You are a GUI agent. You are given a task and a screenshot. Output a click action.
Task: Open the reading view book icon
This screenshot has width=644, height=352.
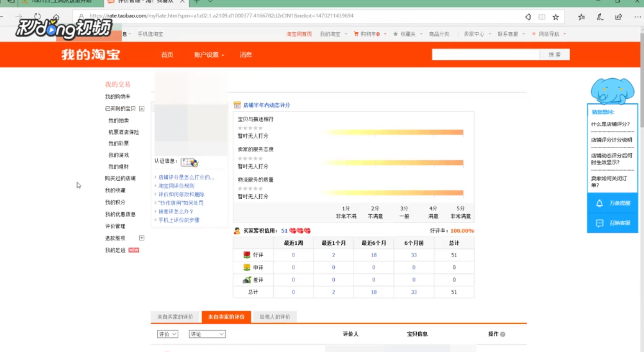click(542, 17)
